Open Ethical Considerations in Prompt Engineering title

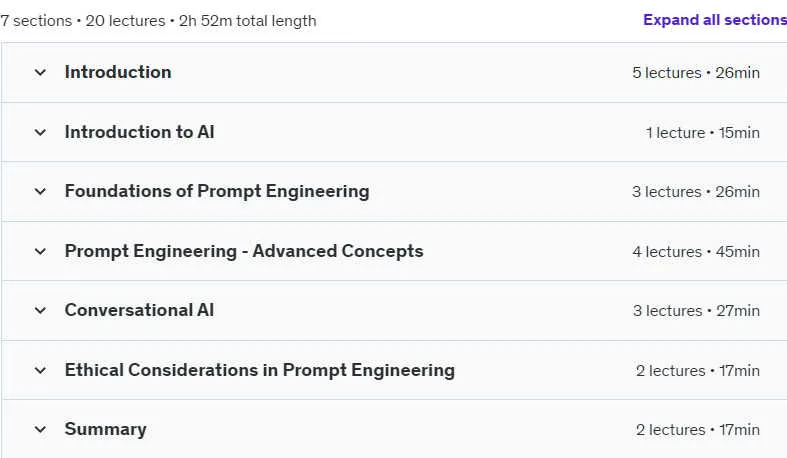coord(259,370)
